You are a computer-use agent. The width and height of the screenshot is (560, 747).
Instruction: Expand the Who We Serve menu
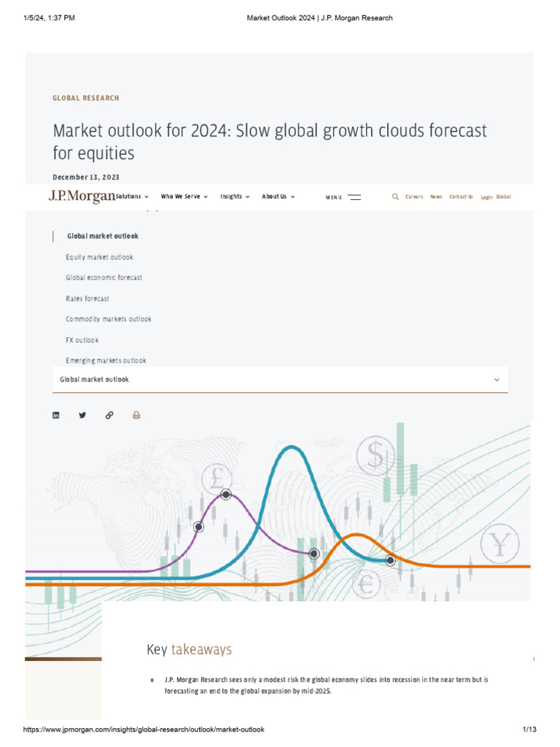[x=184, y=196]
